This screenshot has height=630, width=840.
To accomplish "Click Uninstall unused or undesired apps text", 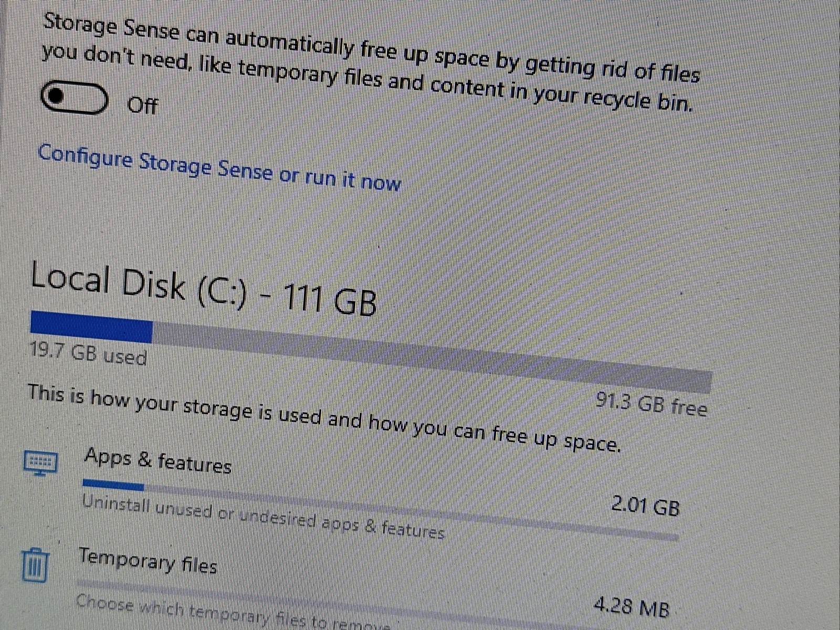I will click(x=264, y=518).
